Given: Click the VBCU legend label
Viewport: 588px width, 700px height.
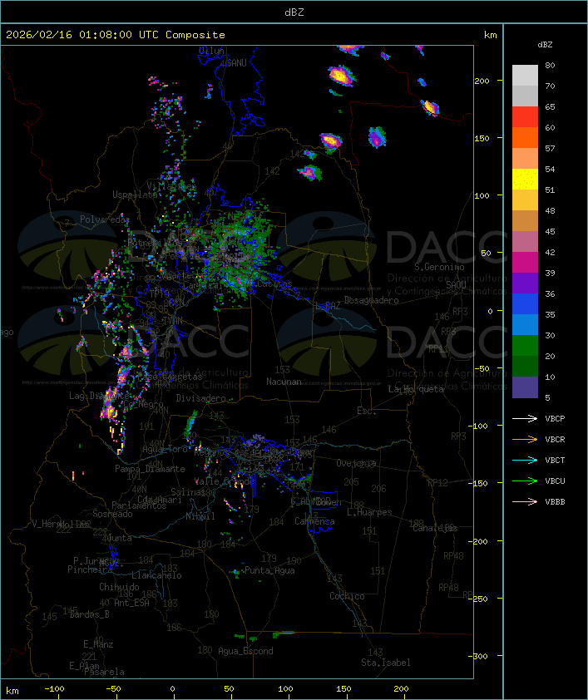Looking at the screenshot, I should click(555, 481).
